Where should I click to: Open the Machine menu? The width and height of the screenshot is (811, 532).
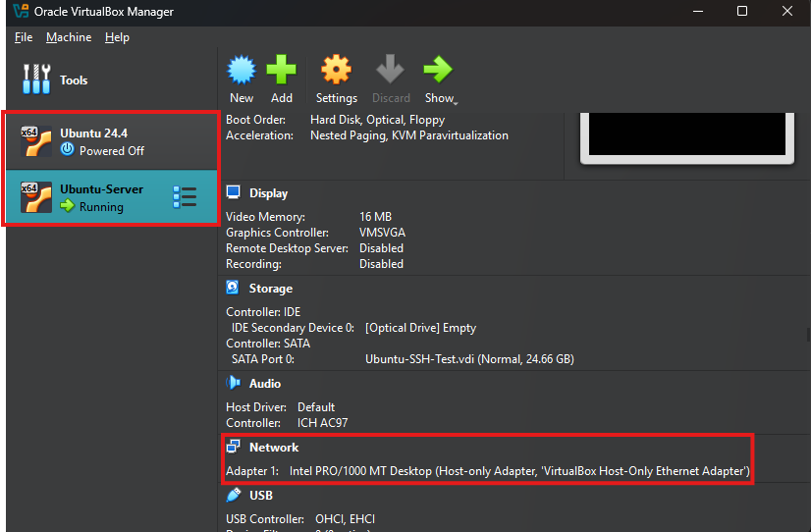69,37
